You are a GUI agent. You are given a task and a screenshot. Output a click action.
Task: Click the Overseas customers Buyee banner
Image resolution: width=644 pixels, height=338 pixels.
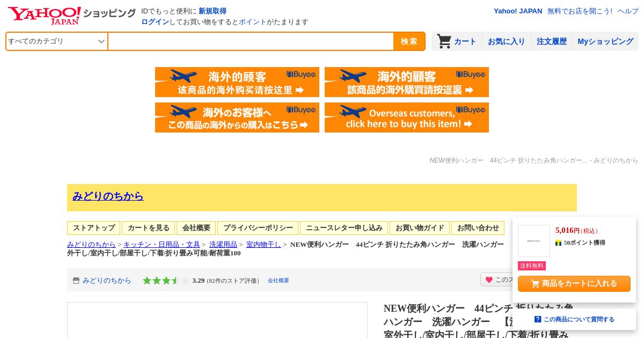click(407, 117)
